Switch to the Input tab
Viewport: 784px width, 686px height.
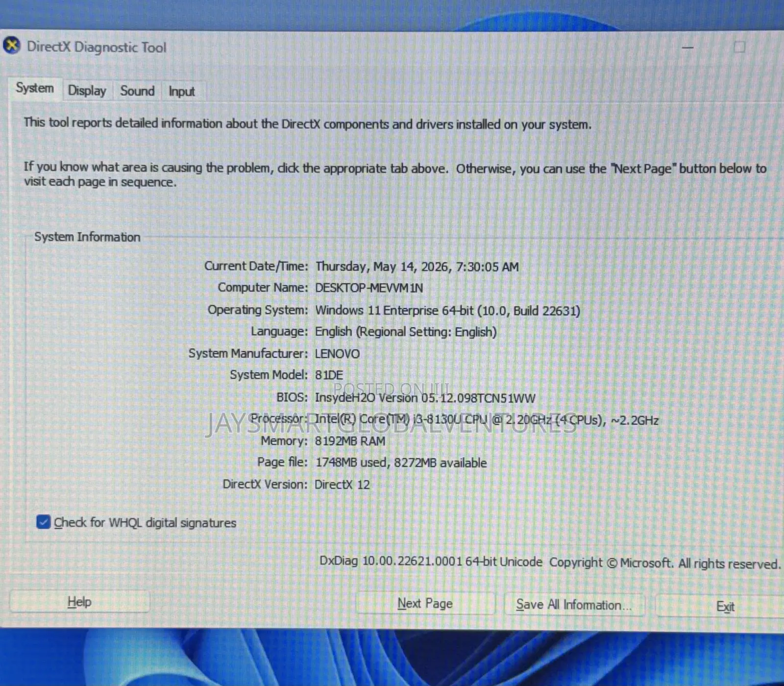coord(181,91)
